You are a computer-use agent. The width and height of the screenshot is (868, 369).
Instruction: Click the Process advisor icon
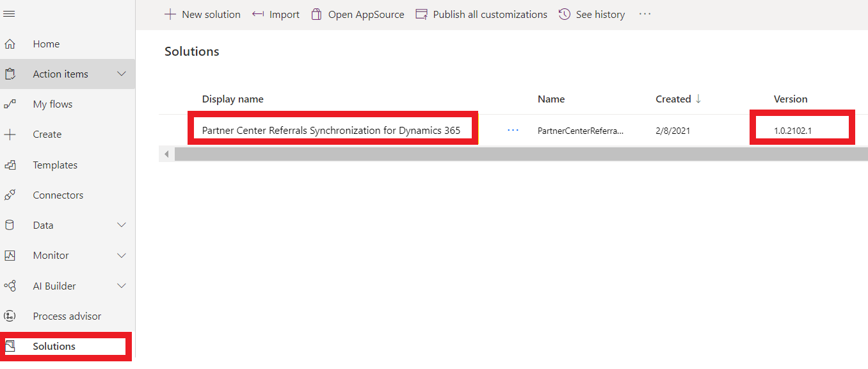[x=10, y=316]
